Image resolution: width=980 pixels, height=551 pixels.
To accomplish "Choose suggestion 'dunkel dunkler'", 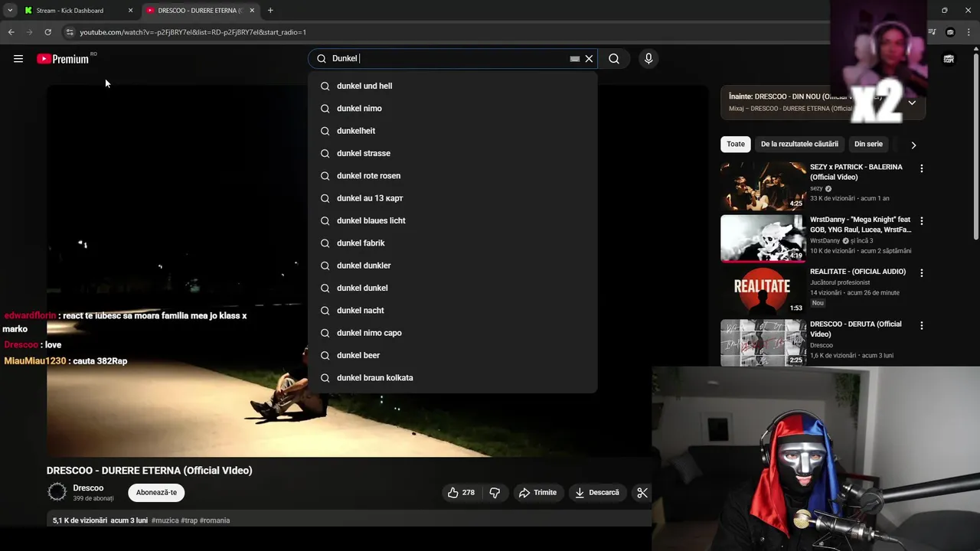I will [452, 266].
